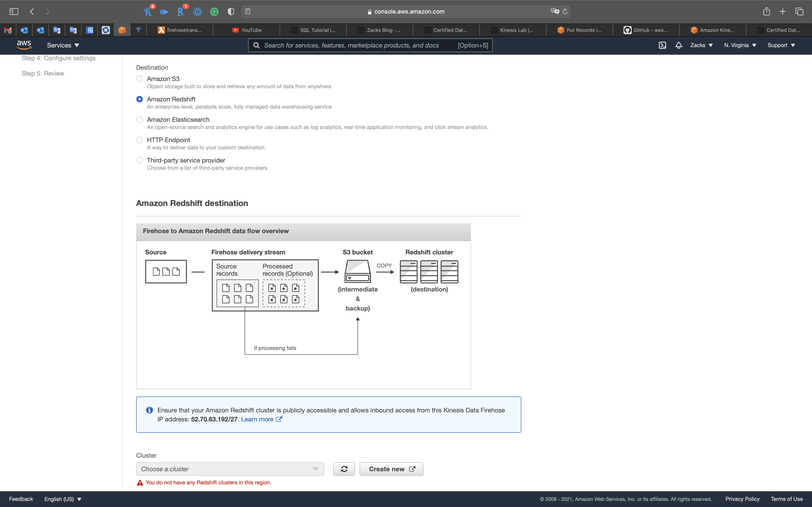Open AWS CloudShell terminal icon
The image size is (812, 507).
662,45
